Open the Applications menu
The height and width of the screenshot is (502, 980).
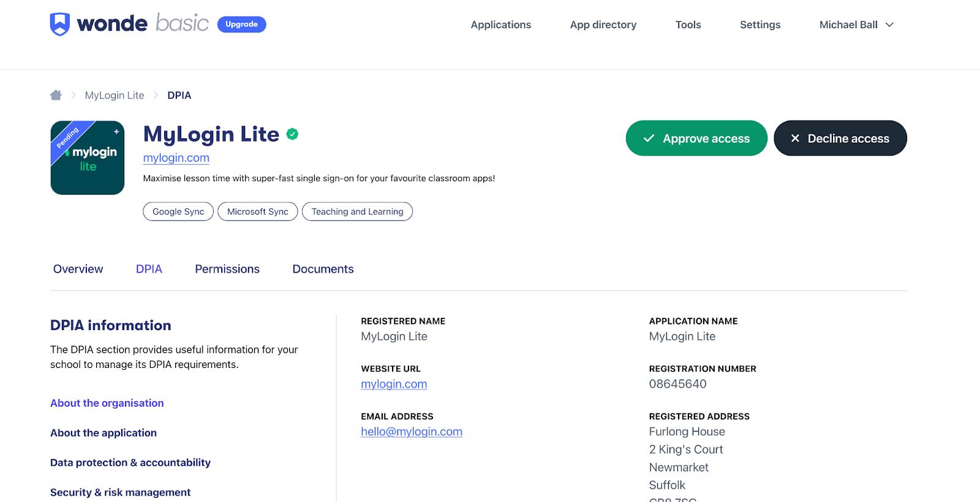point(500,24)
